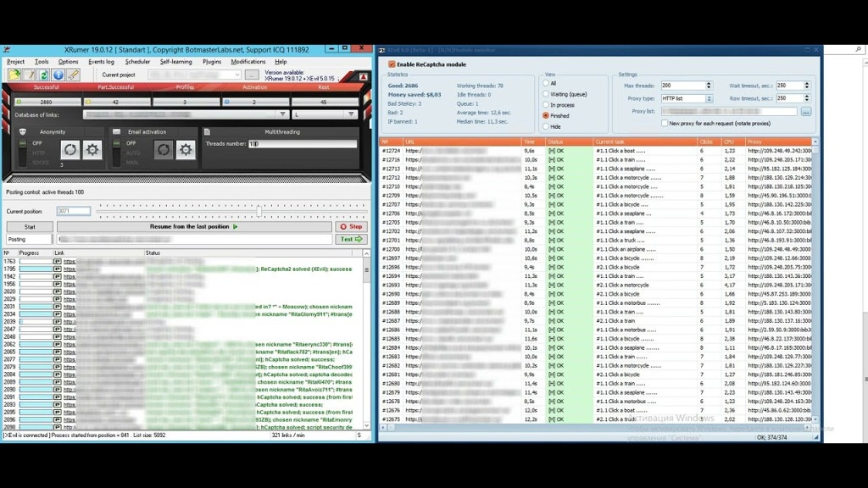Open the Posting mode selector

coord(30,239)
